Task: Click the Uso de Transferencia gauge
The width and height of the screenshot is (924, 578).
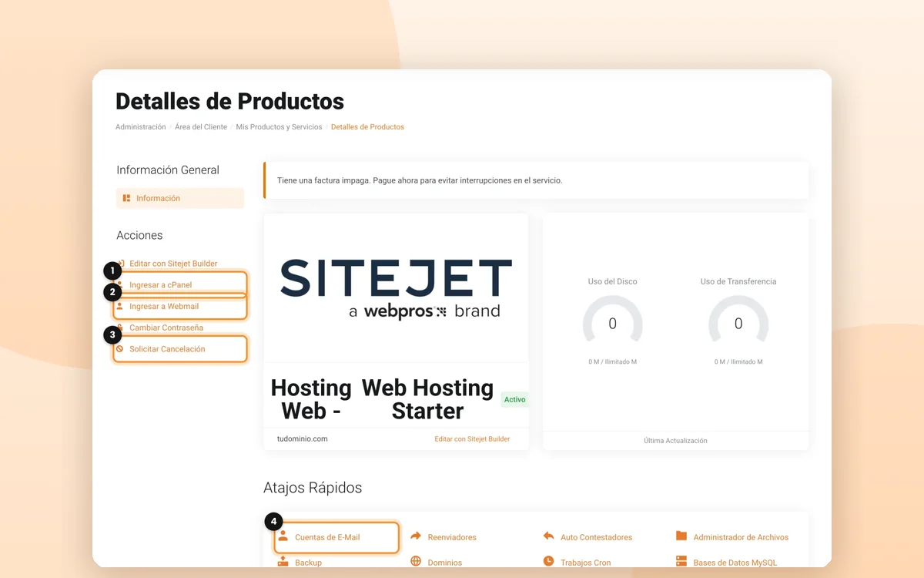Action: pos(738,320)
